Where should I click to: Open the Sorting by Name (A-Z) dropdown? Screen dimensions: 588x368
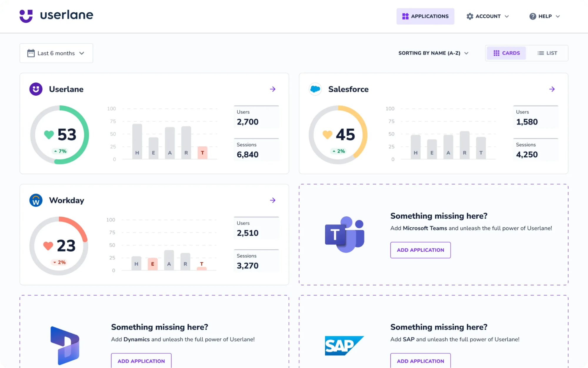click(433, 53)
